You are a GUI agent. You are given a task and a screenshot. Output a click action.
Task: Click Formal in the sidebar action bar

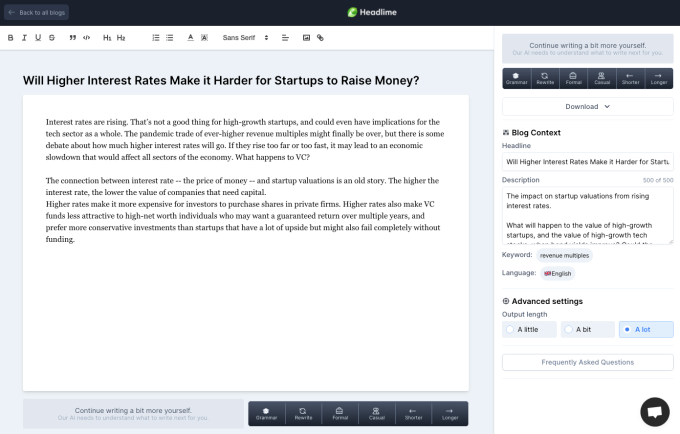(x=573, y=78)
